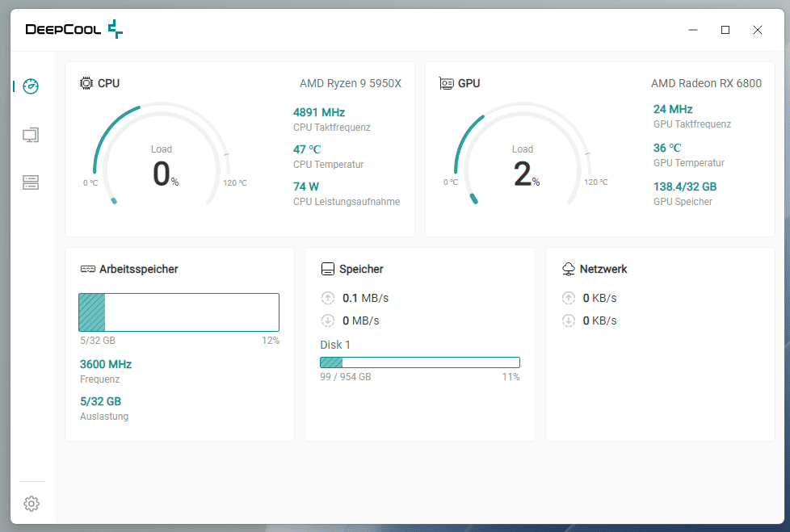This screenshot has height=532, width=790.
Task: Click the Arbeitsspeicher usage bar
Action: 179,312
